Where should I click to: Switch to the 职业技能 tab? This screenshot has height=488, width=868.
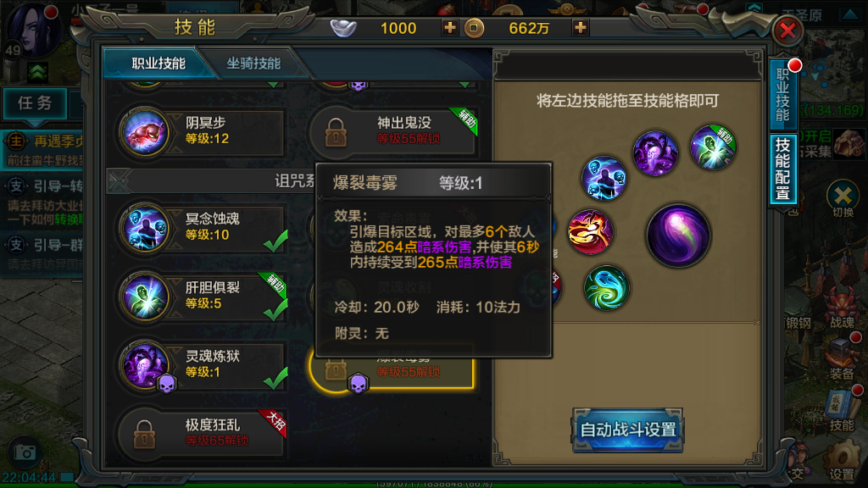pyautogui.click(x=159, y=63)
